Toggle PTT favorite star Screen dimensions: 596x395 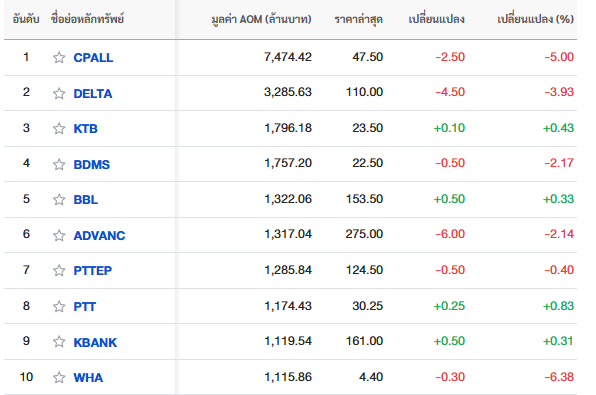(59, 306)
